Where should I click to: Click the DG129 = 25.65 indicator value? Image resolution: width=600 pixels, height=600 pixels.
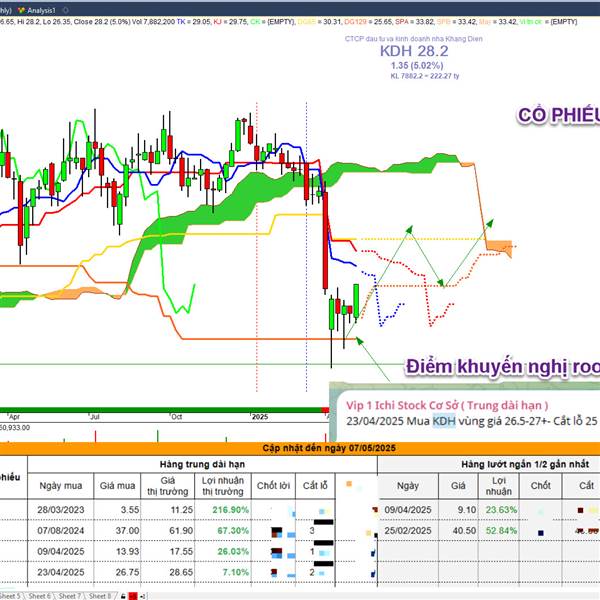[368, 22]
